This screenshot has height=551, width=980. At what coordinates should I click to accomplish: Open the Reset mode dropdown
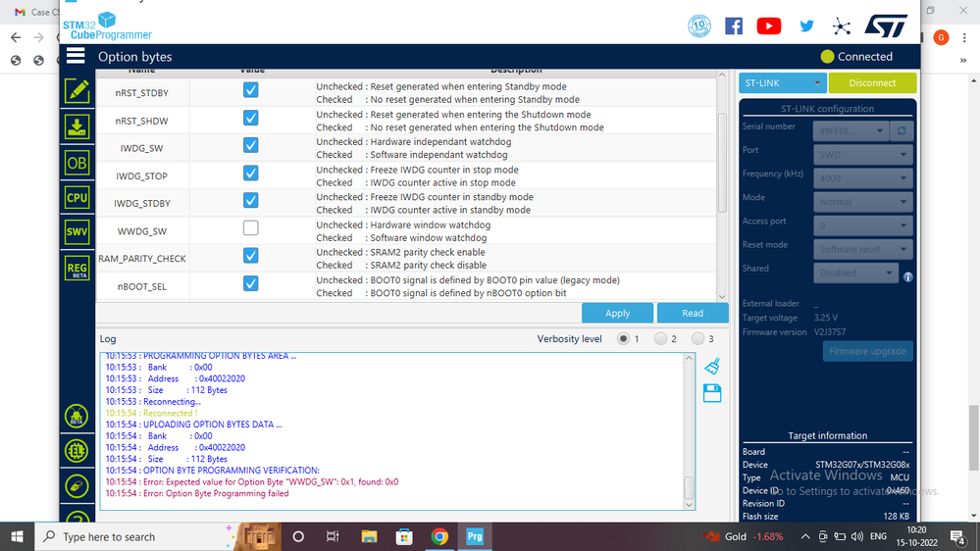point(862,249)
